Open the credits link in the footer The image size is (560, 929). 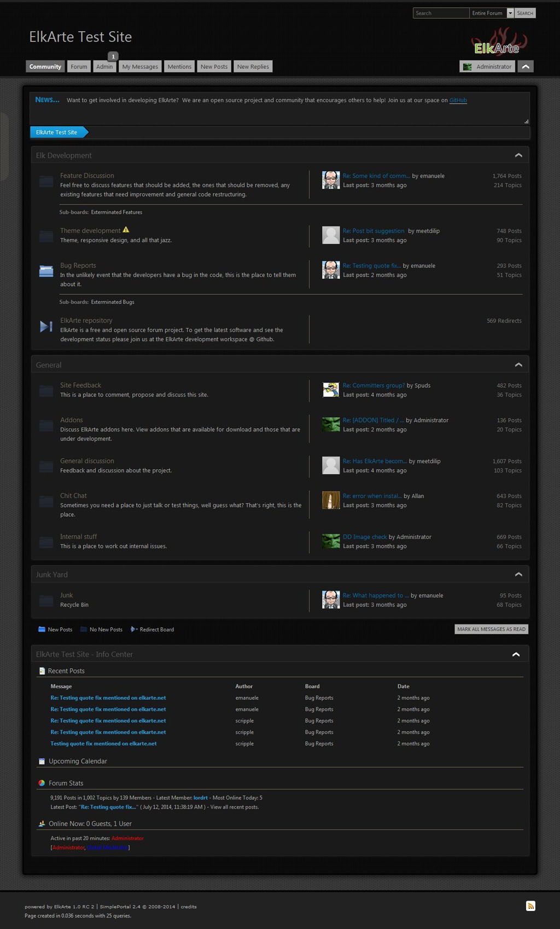pyautogui.click(x=189, y=907)
